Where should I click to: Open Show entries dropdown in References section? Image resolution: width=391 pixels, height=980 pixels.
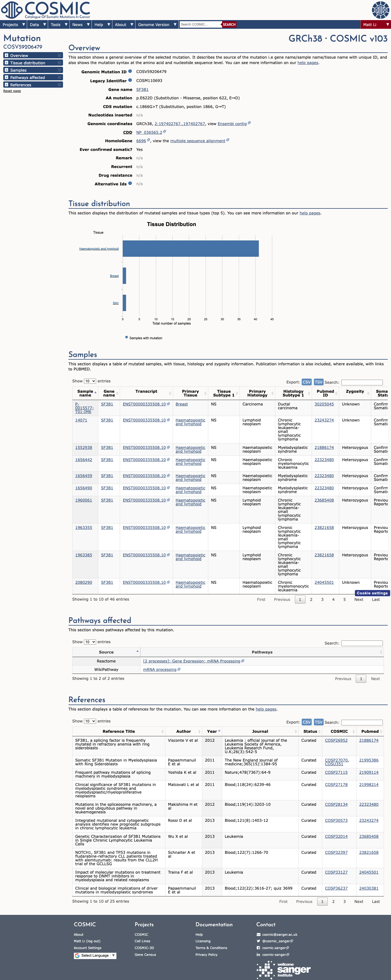90,721
